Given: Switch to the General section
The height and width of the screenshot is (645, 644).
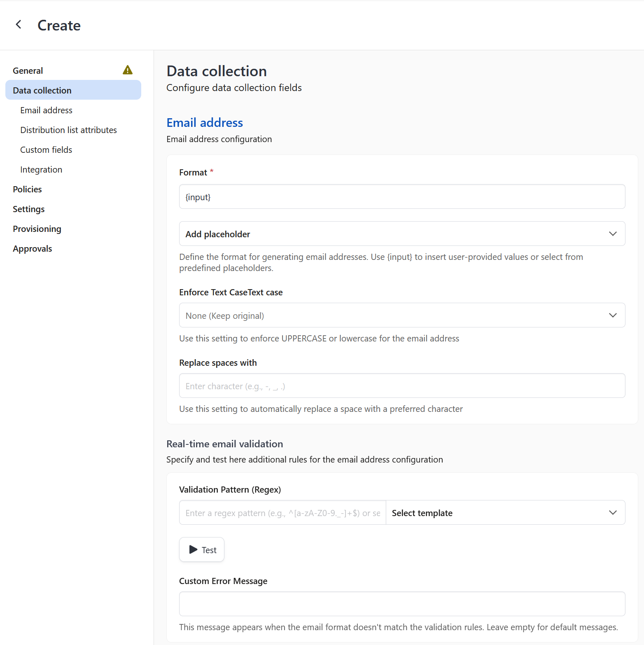Looking at the screenshot, I should 28,70.
